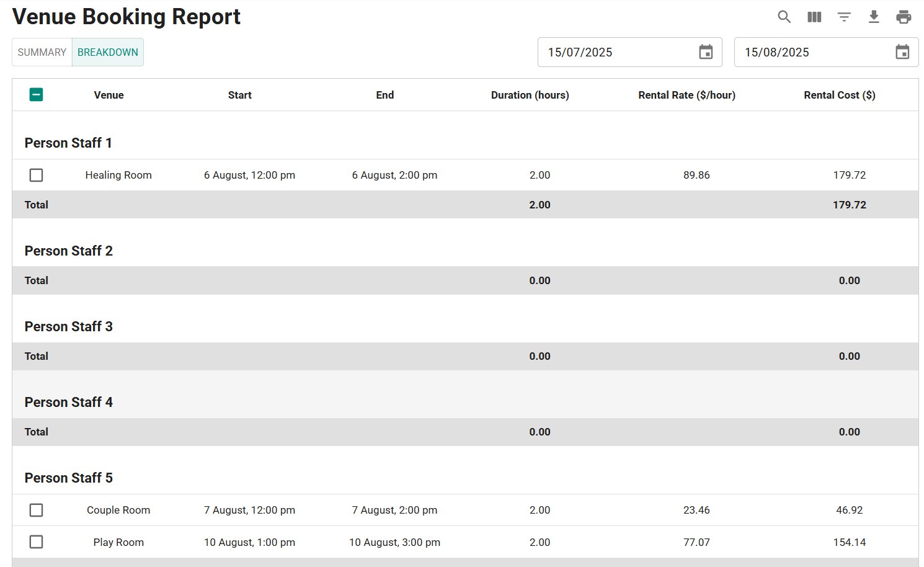Click the Start column header
The image size is (924, 567).
239,95
